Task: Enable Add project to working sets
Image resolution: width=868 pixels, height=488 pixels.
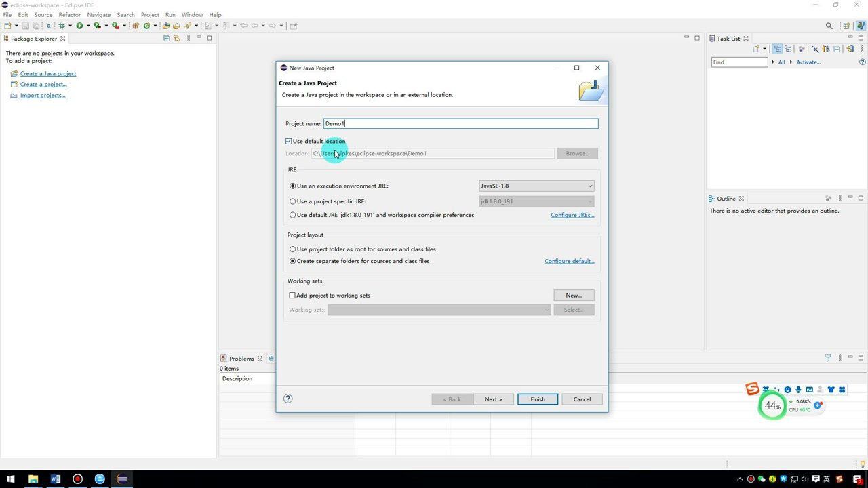Action: (x=292, y=296)
